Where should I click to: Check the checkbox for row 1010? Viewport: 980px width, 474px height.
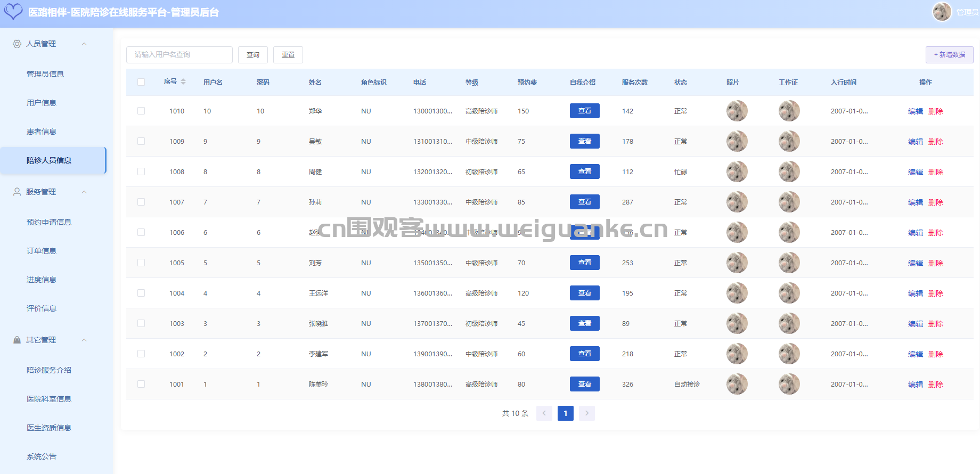pyautogui.click(x=141, y=111)
